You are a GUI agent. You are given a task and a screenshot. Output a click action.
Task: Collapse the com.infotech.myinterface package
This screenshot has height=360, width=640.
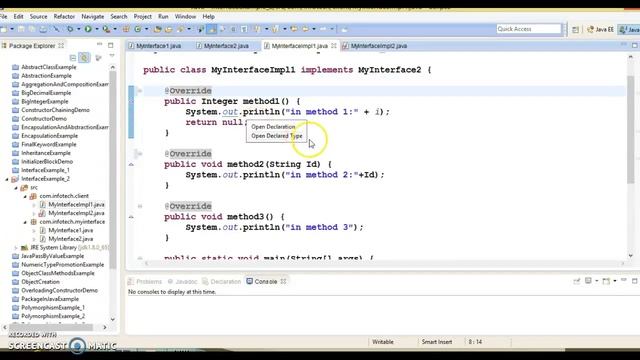click(25, 222)
